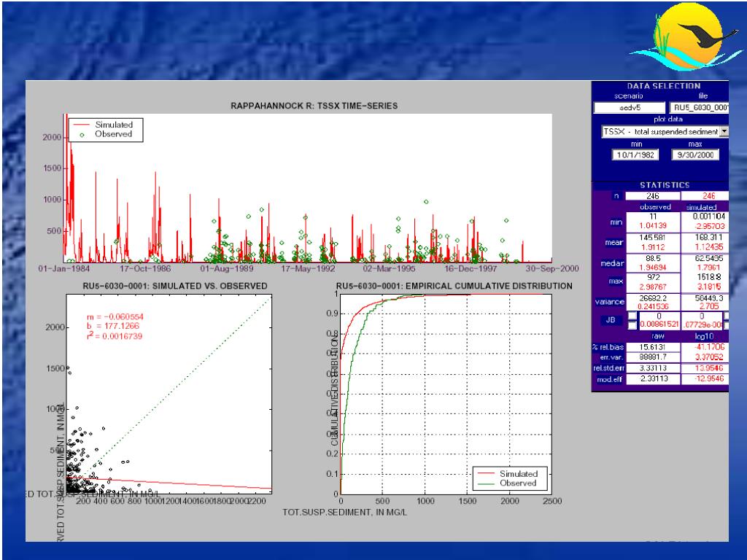Click the r² = 0.0016739 text
This screenshot has width=747, height=560.
coord(115,335)
